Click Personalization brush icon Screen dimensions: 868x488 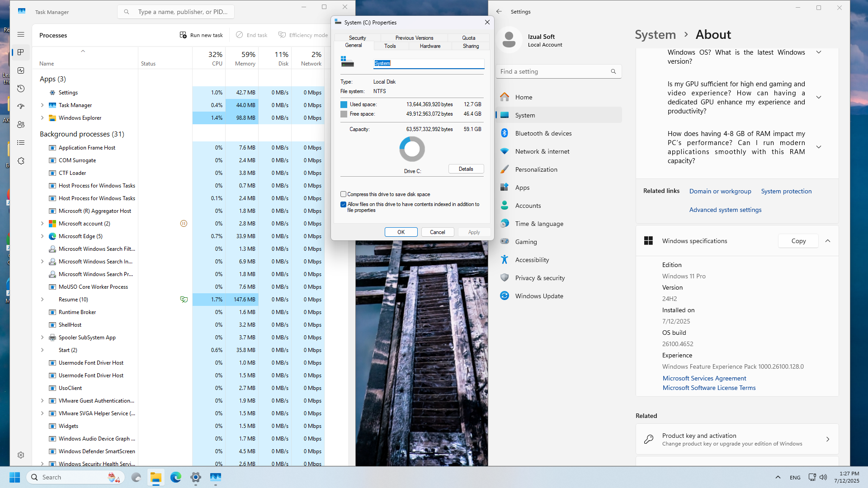505,169
